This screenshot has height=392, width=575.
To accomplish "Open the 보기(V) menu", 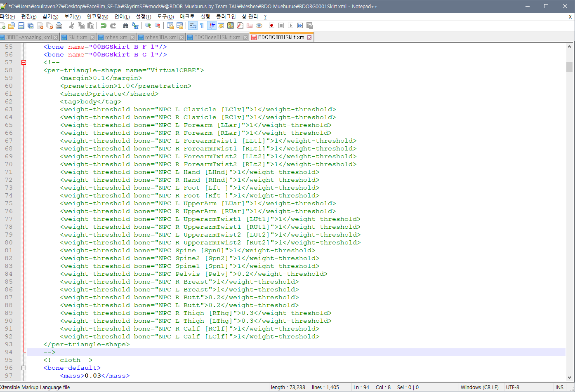I will coord(72,16).
